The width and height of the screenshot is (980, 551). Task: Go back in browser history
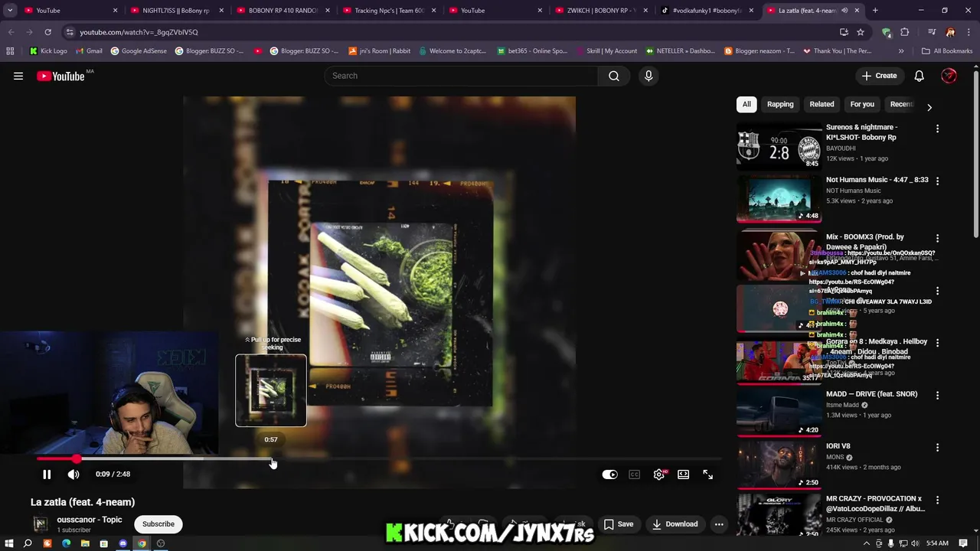tap(11, 32)
